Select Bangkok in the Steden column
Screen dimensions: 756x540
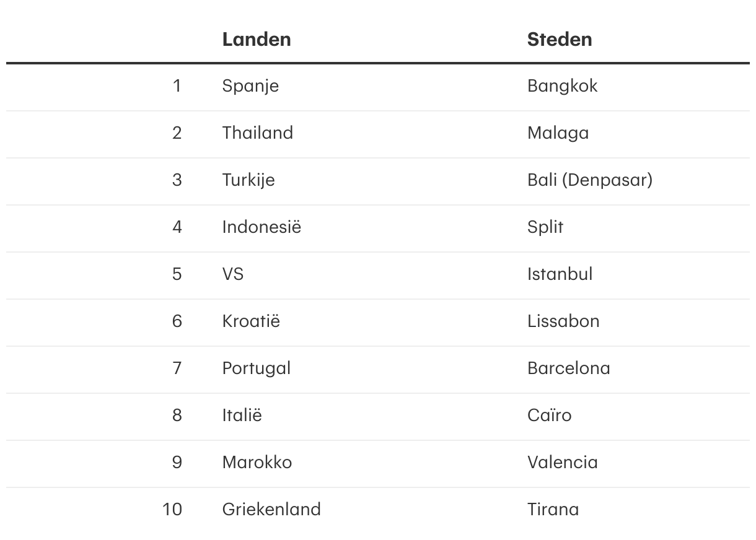point(562,86)
